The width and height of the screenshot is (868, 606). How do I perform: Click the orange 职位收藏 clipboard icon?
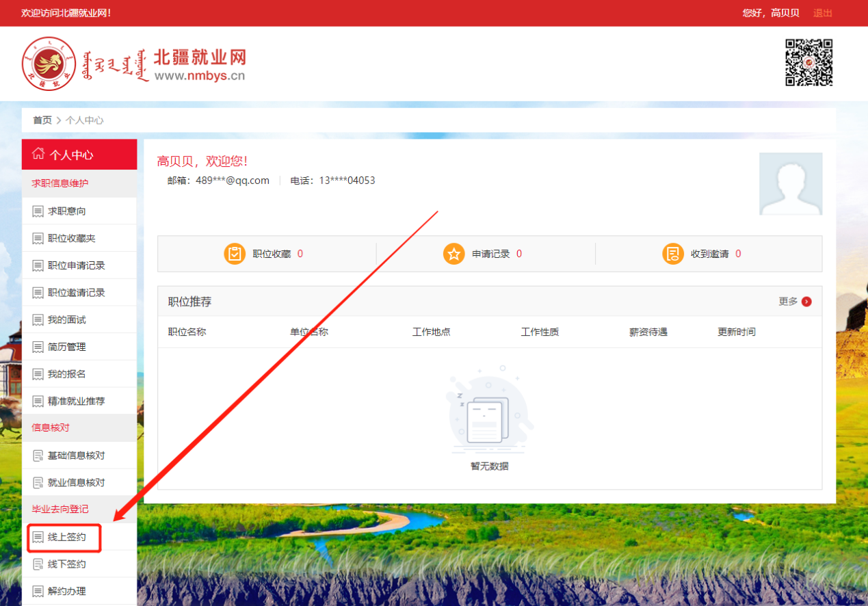(x=235, y=254)
